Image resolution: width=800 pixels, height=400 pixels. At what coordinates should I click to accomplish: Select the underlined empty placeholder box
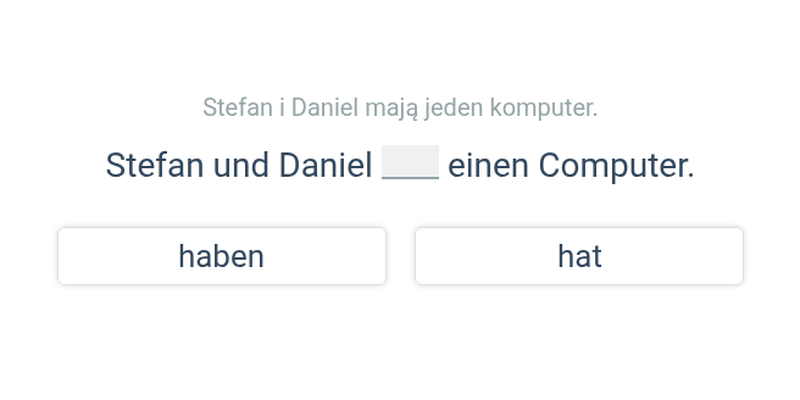coord(410,162)
